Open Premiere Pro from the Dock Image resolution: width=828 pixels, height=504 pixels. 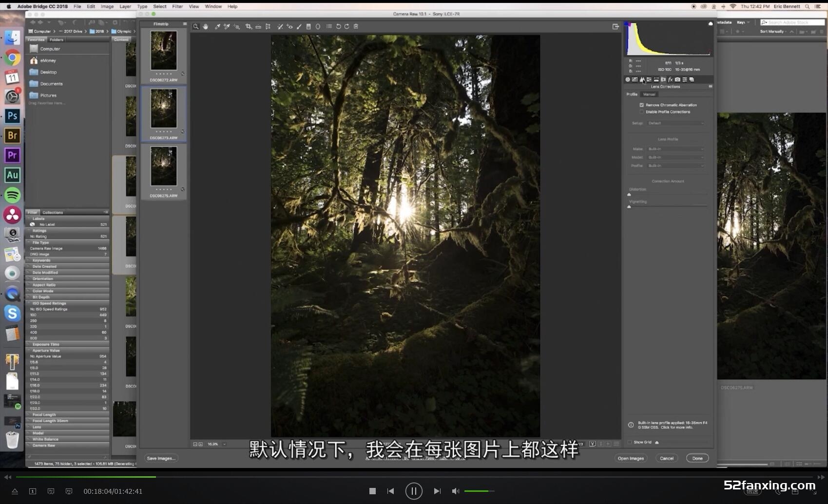click(x=12, y=155)
